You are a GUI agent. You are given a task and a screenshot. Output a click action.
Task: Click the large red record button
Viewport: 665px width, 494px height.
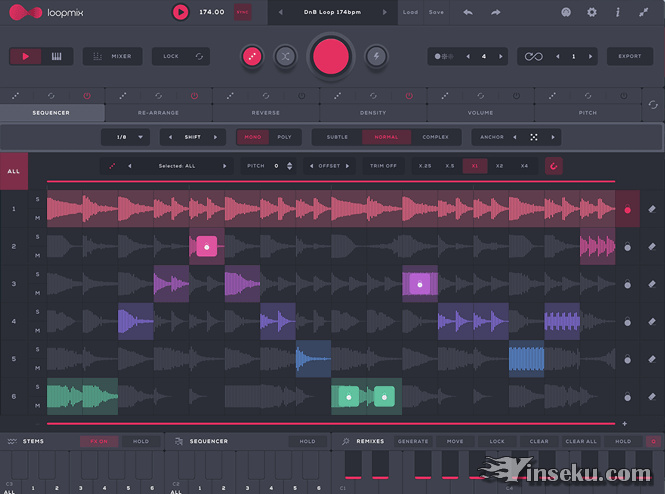331,56
